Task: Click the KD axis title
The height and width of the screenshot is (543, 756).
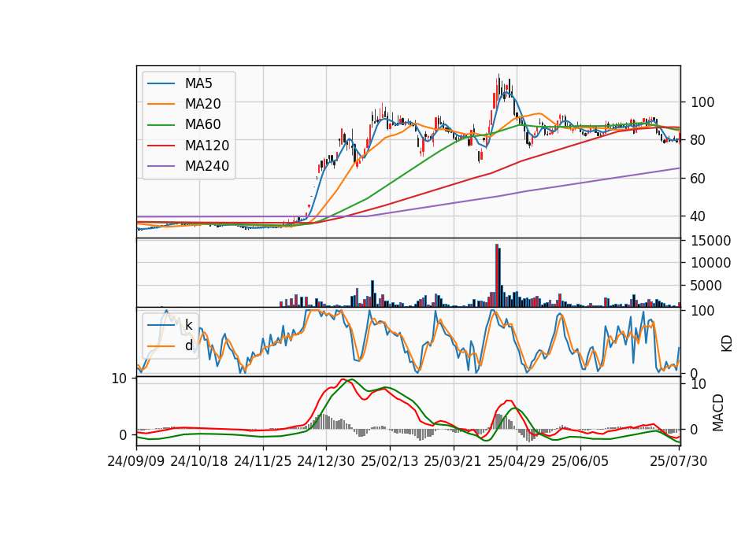Action: (727, 344)
